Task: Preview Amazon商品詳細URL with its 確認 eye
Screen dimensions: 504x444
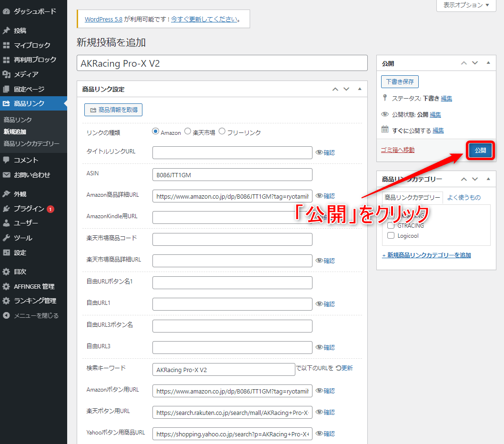Action: coord(325,196)
